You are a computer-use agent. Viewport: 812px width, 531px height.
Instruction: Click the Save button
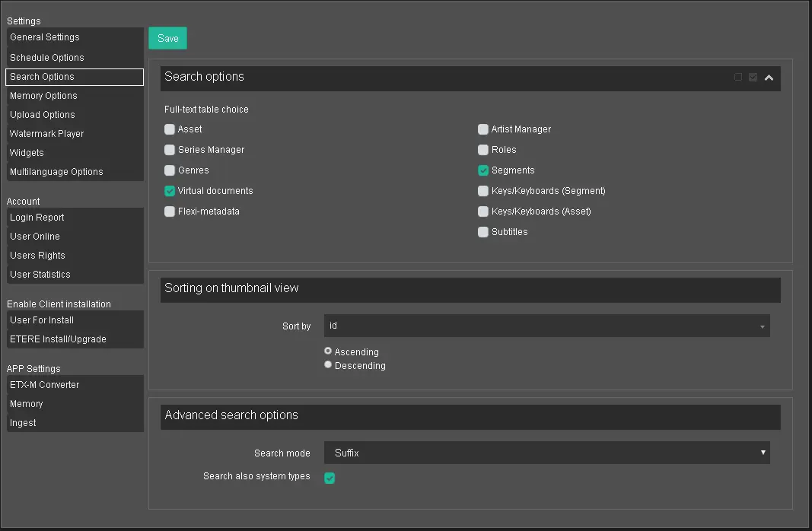(x=167, y=38)
